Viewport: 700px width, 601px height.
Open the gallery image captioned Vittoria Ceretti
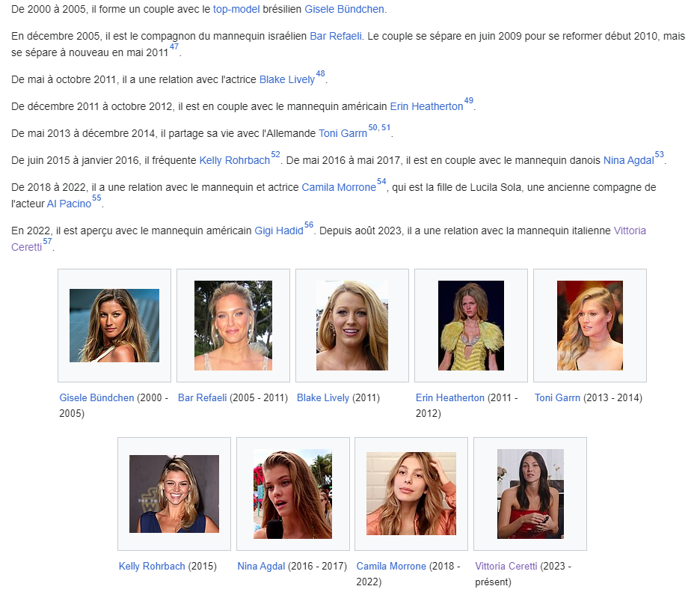(530, 494)
